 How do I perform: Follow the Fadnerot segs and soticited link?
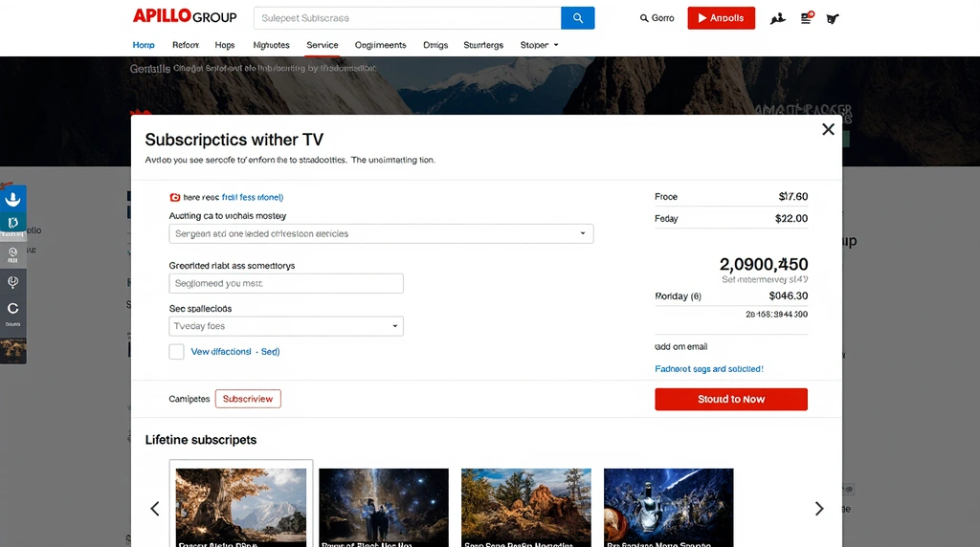709,369
